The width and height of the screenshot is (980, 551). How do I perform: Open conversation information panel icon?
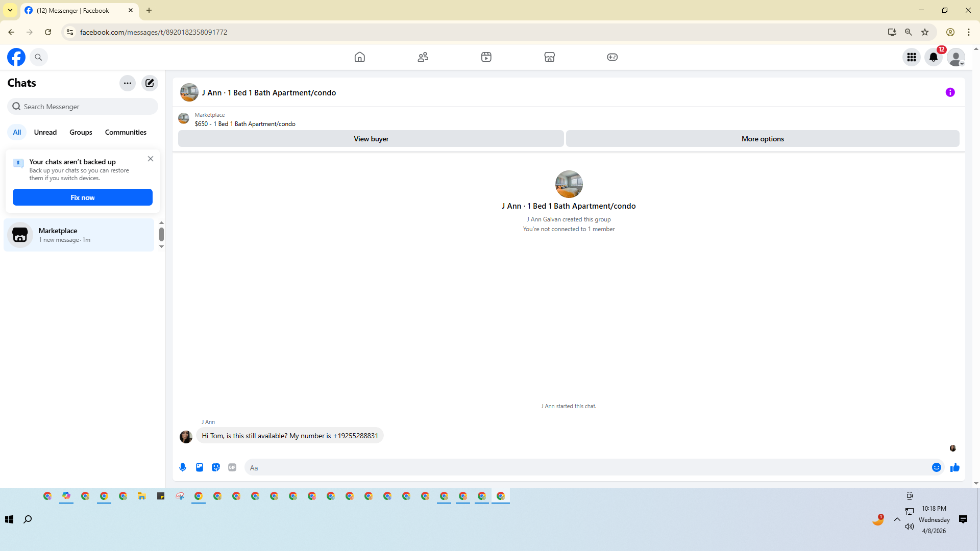pyautogui.click(x=950, y=92)
